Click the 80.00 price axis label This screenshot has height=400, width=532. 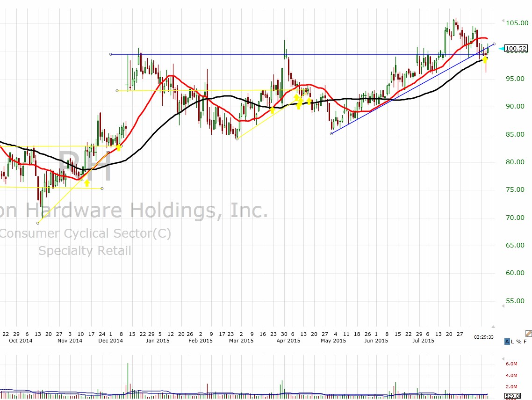pyautogui.click(x=515, y=162)
